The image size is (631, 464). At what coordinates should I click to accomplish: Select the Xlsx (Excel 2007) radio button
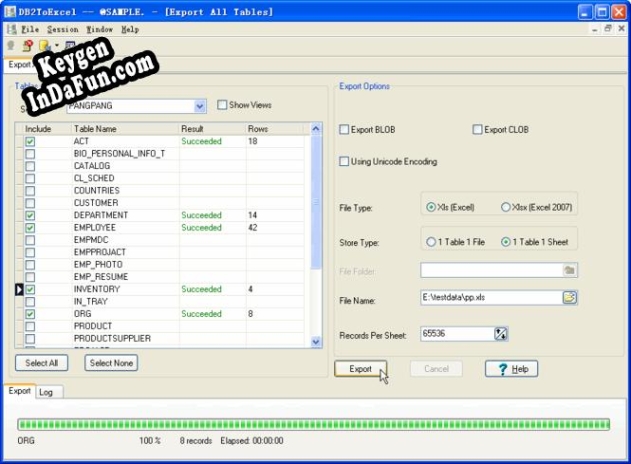pyautogui.click(x=506, y=207)
